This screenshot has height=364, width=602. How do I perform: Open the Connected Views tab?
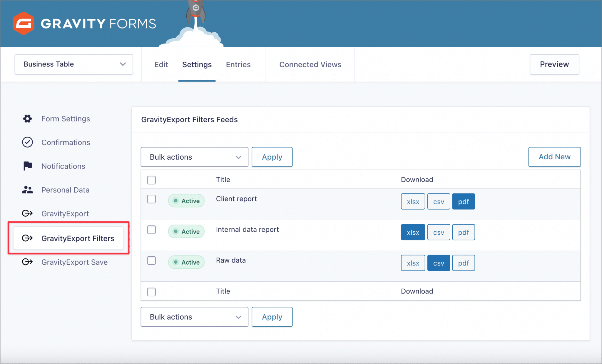pyautogui.click(x=310, y=64)
